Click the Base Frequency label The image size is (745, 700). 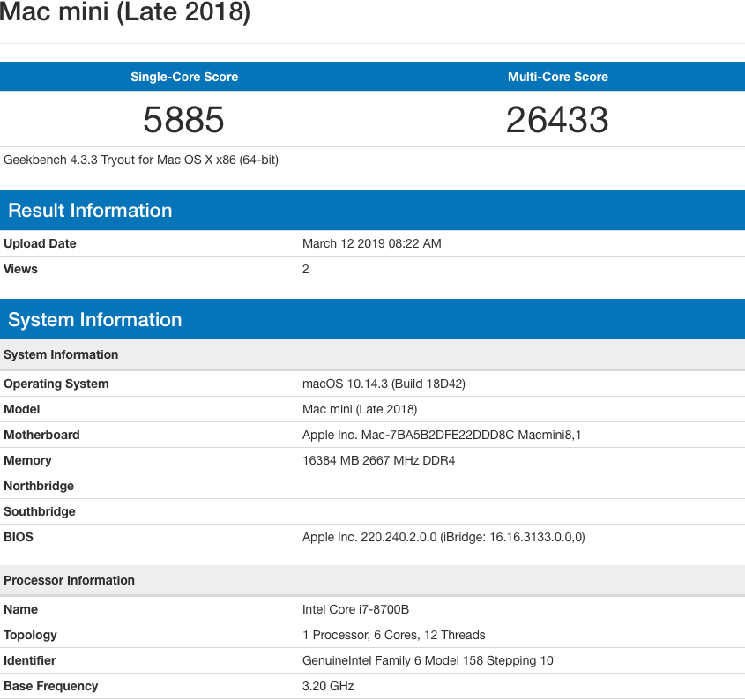coord(51,687)
